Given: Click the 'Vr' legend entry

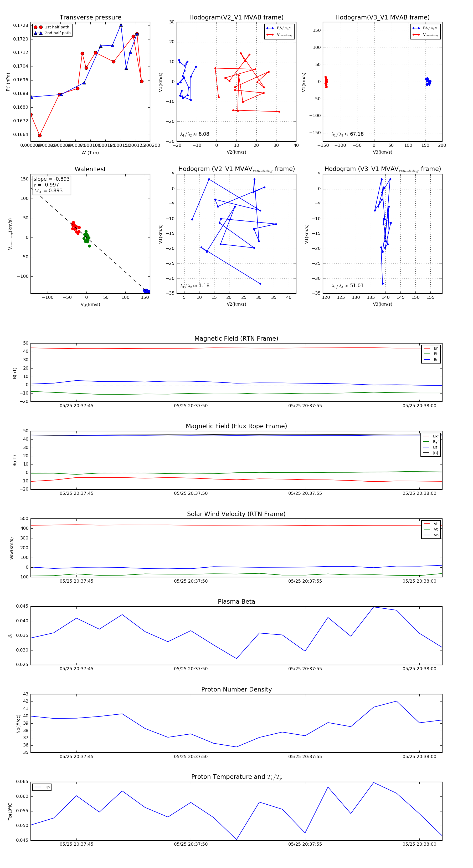Looking at the screenshot, I should pyautogui.click(x=431, y=524).
